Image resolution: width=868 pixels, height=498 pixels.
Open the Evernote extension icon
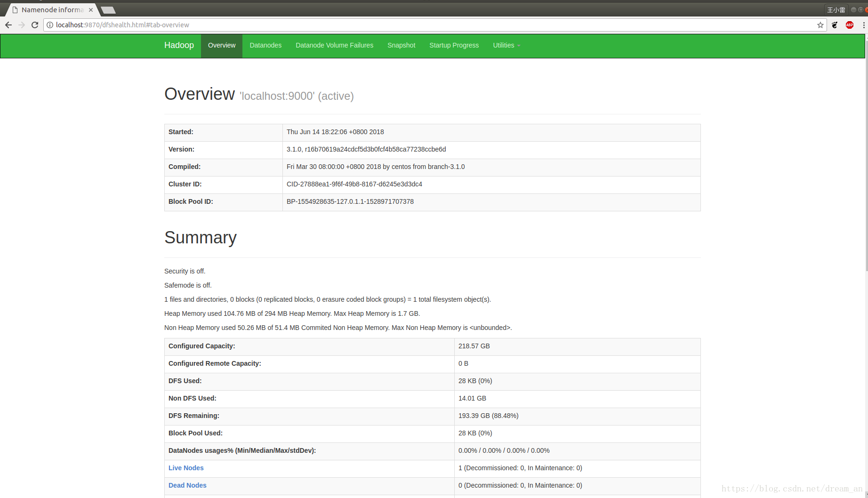click(835, 25)
